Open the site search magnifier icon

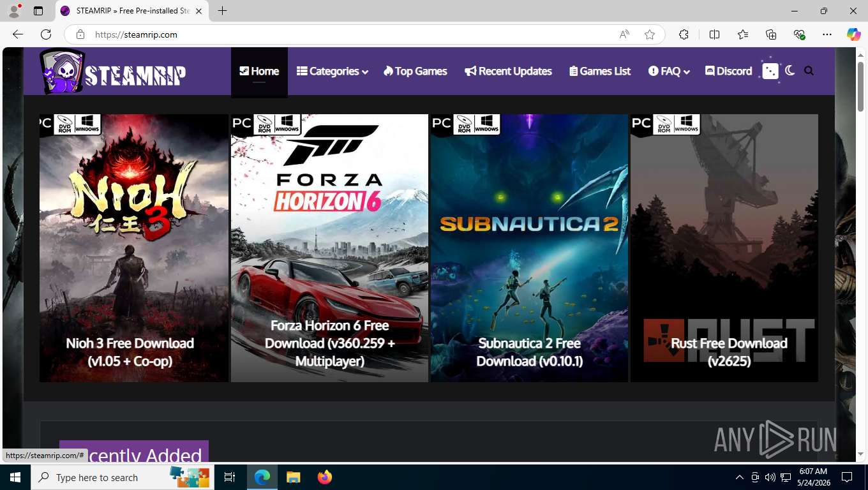pos(809,71)
